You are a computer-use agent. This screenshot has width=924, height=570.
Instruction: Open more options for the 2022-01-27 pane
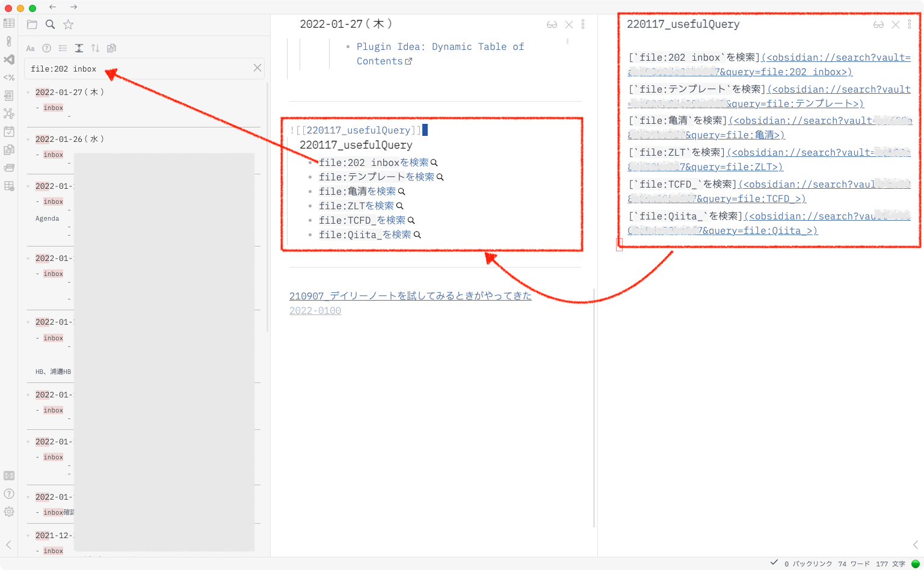click(x=583, y=25)
